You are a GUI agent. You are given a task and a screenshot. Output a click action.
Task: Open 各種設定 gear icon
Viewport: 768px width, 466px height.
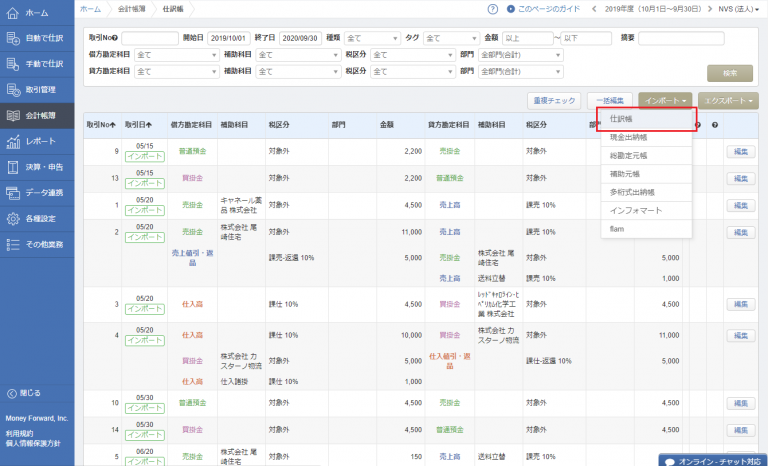click(x=12, y=219)
